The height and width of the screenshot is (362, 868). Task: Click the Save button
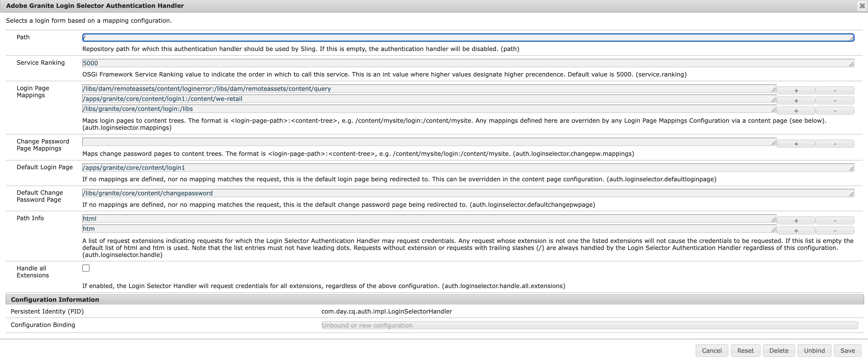click(847, 351)
